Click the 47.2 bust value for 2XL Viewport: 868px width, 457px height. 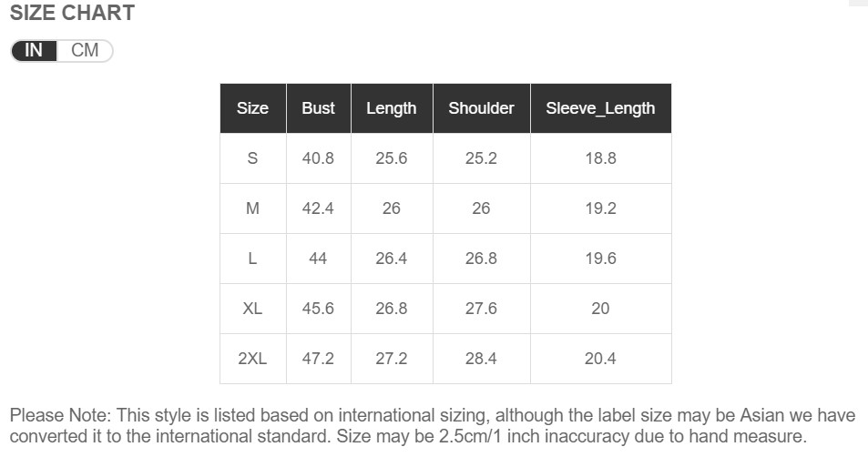[318, 359]
